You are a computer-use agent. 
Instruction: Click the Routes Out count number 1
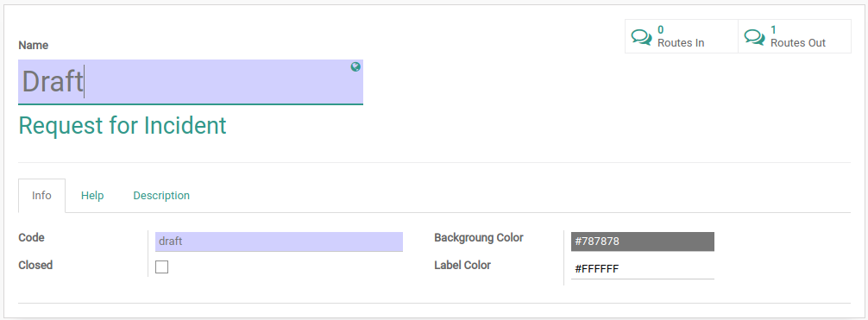click(x=773, y=30)
